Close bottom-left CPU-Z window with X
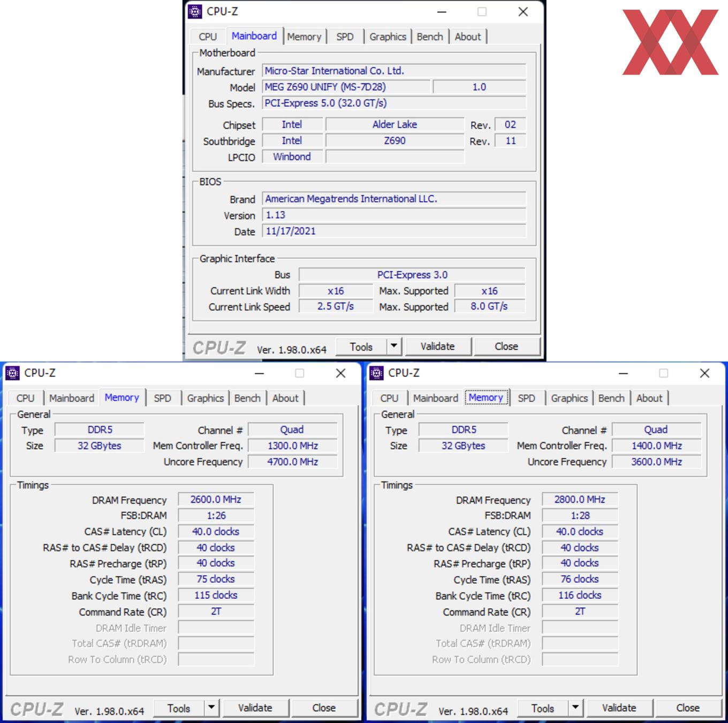The width and height of the screenshot is (728, 723). coord(340,373)
